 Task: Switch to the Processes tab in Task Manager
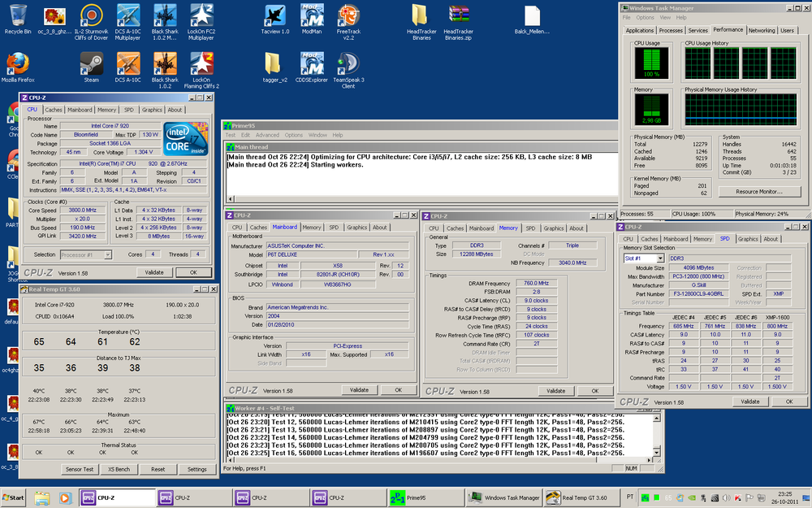672,29
